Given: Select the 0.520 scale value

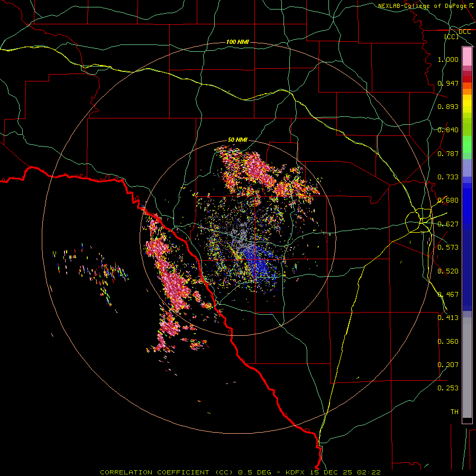Looking at the screenshot, I should click(x=448, y=271).
